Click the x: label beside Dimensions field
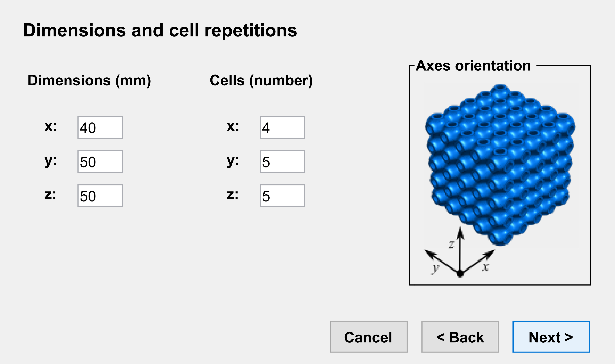The image size is (615, 364). tap(51, 127)
